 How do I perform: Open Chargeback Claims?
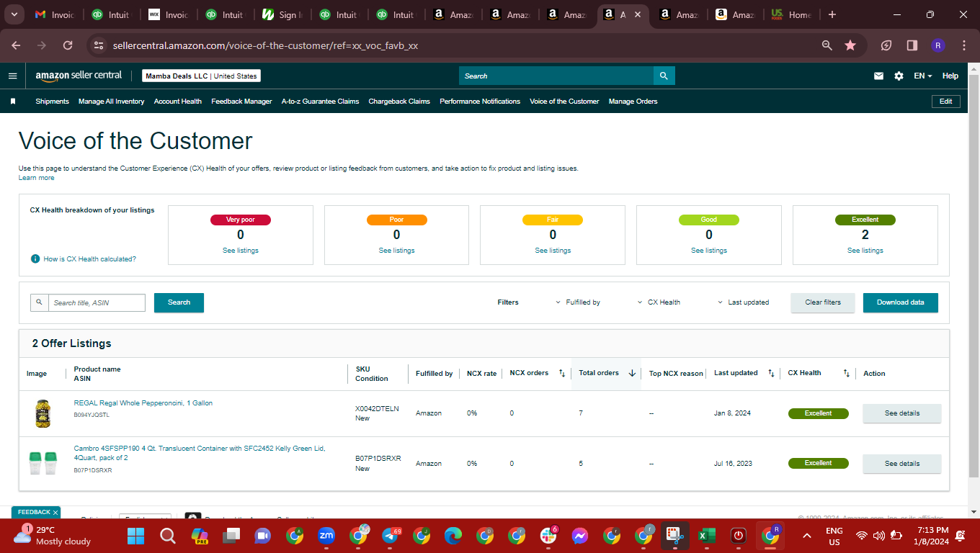coord(399,102)
